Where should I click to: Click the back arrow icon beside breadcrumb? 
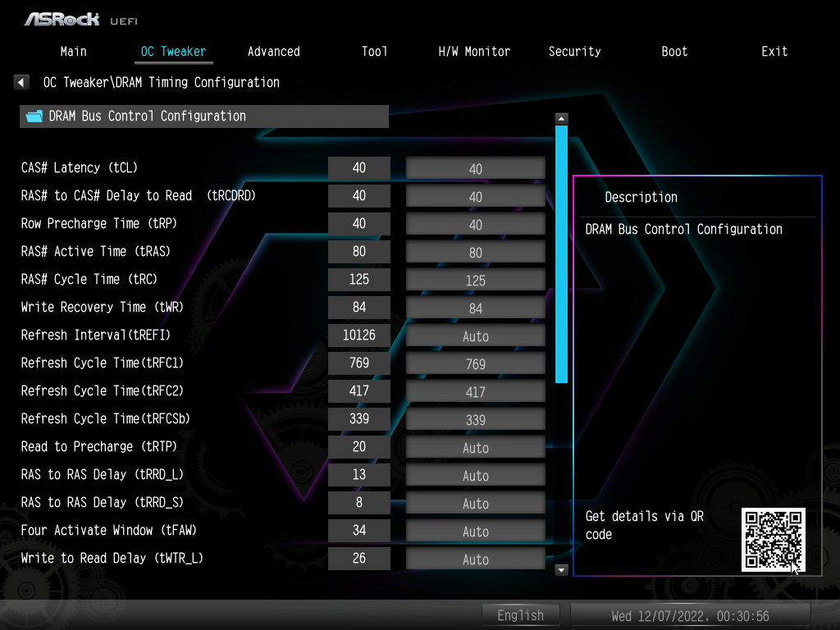tap(21, 82)
